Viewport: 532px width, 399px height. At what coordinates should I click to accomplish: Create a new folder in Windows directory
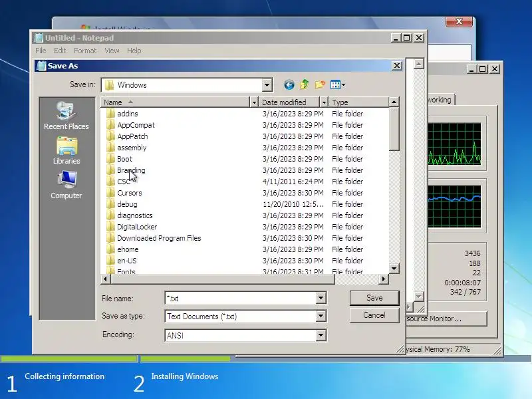click(x=320, y=84)
